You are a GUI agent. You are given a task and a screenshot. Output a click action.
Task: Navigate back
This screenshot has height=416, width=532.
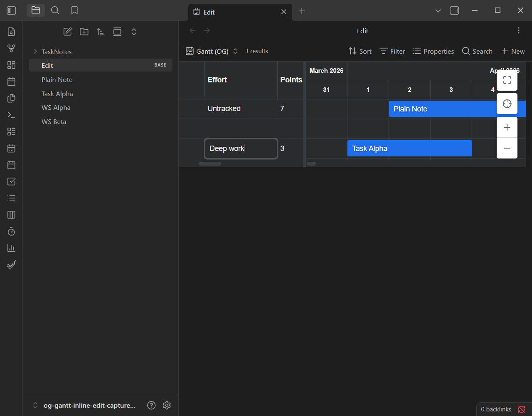(192, 30)
